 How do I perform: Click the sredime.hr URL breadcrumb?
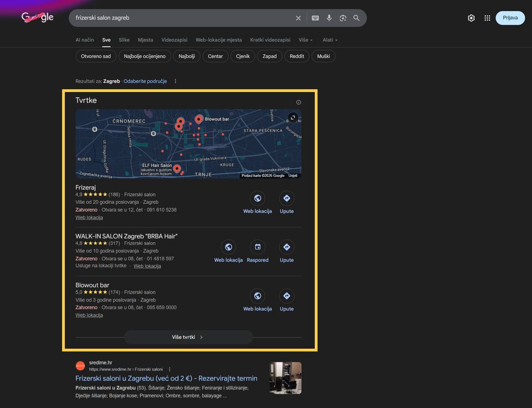[x=126, y=369]
